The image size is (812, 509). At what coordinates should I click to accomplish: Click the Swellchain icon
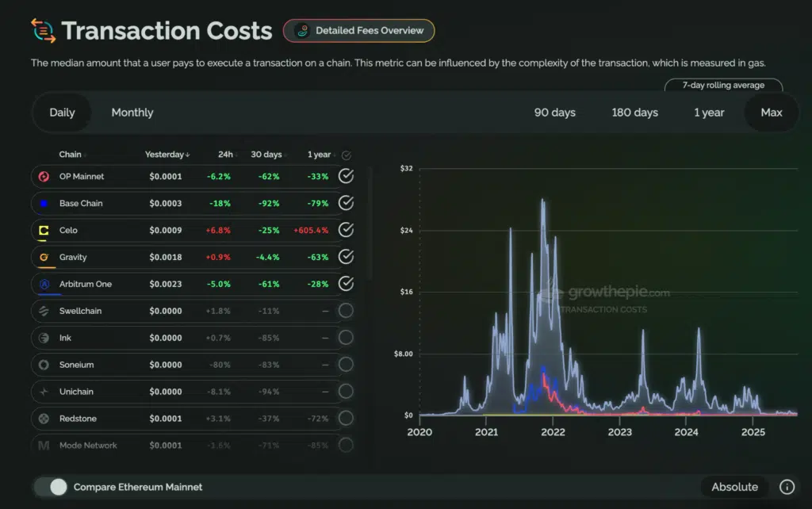tap(44, 311)
